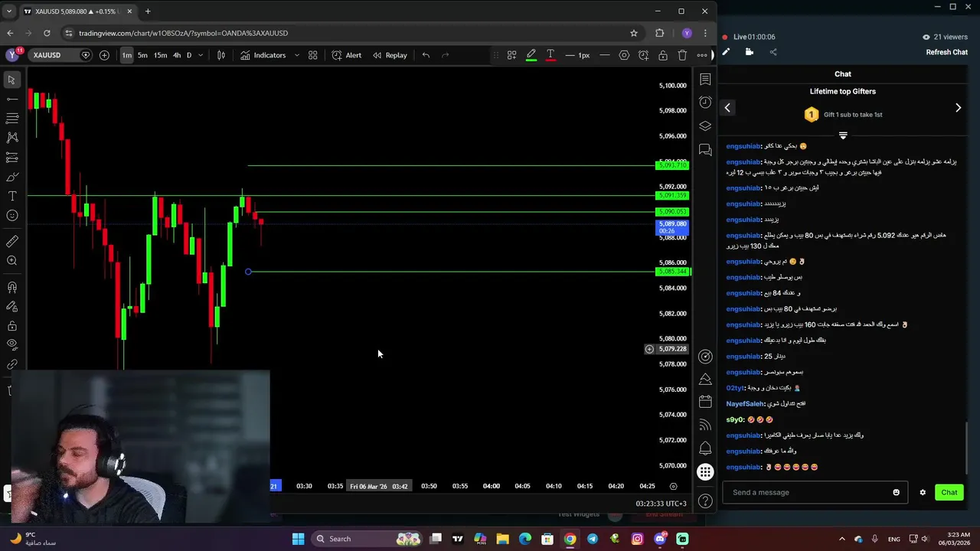Expand the favorite indicators dropdown arrow
Screen dimensions: 980x551
pyautogui.click(x=296, y=55)
